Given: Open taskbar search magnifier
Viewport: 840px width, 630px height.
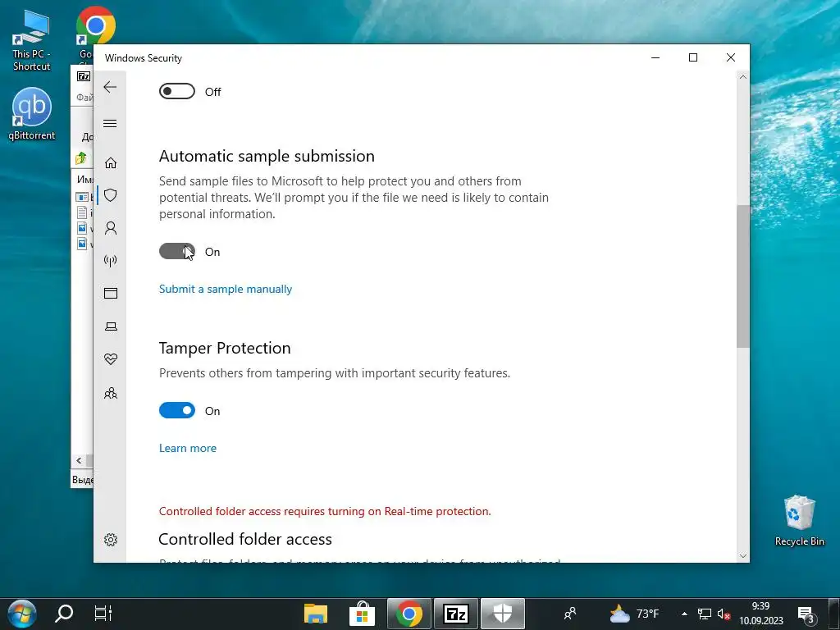Looking at the screenshot, I should pyautogui.click(x=64, y=614).
